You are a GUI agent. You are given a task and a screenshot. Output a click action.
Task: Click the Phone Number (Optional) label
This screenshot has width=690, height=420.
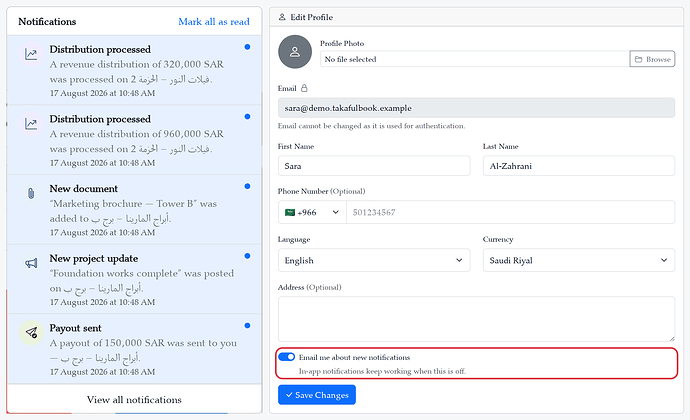click(321, 191)
